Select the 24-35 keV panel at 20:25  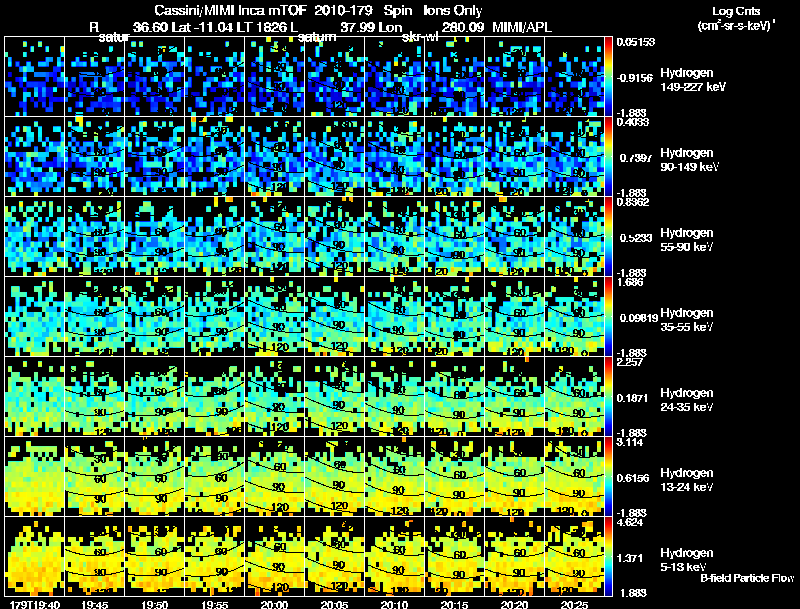pos(574,396)
